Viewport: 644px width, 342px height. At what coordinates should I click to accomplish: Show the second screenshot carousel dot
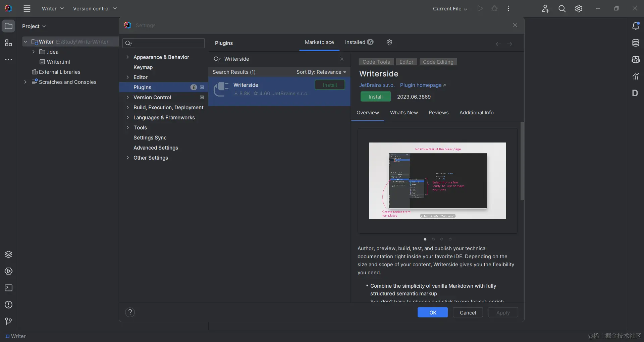point(433,239)
